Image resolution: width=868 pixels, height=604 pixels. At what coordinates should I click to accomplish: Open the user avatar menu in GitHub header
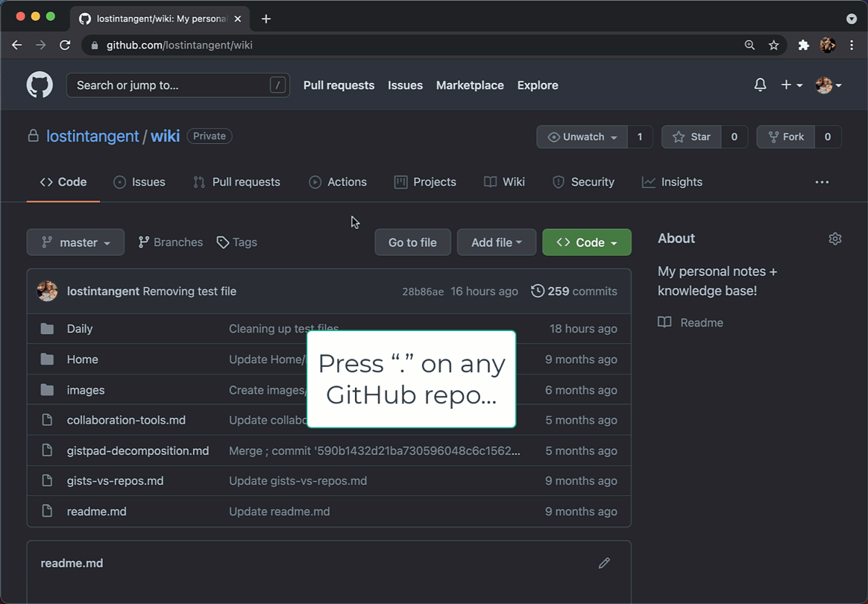(x=828, y=85)
